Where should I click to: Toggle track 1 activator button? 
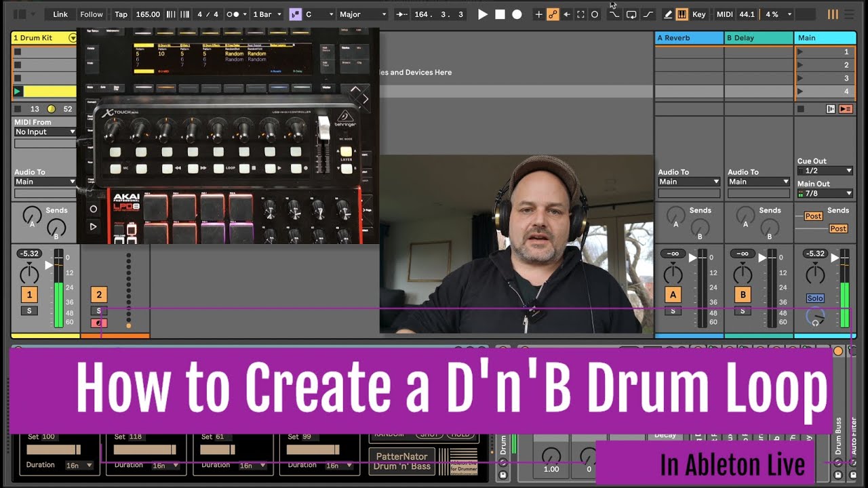[29, 295]
